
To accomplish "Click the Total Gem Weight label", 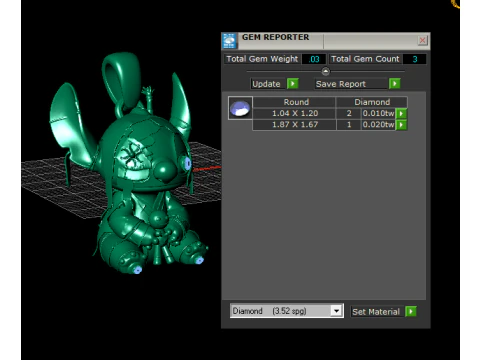I will 262,59.
